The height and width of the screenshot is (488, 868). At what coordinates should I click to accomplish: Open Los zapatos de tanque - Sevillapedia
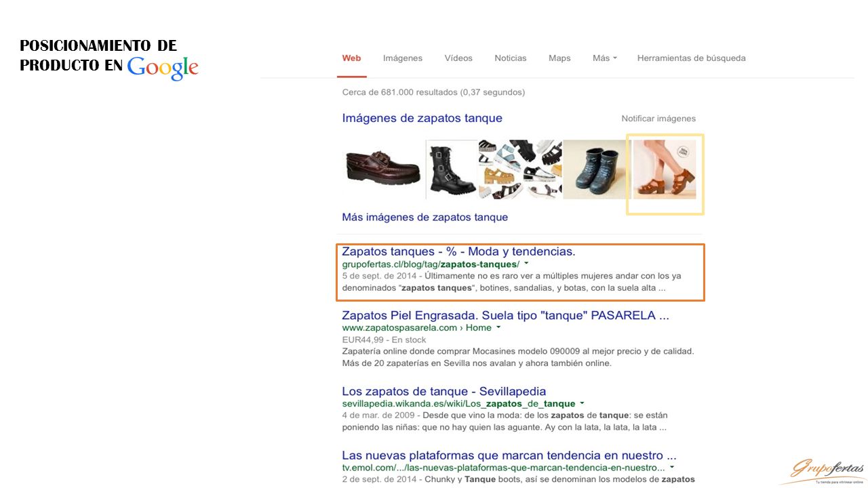444,391
